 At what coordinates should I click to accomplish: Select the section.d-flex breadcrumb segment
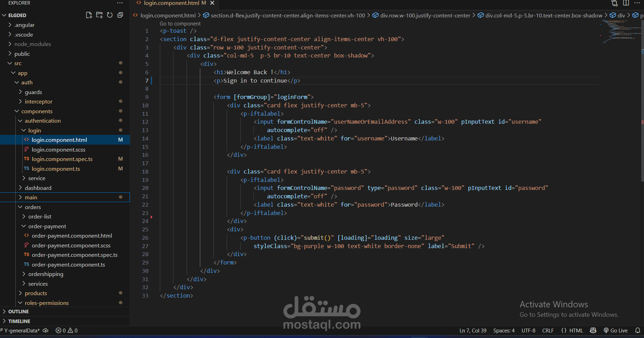[x=288, y=15]
